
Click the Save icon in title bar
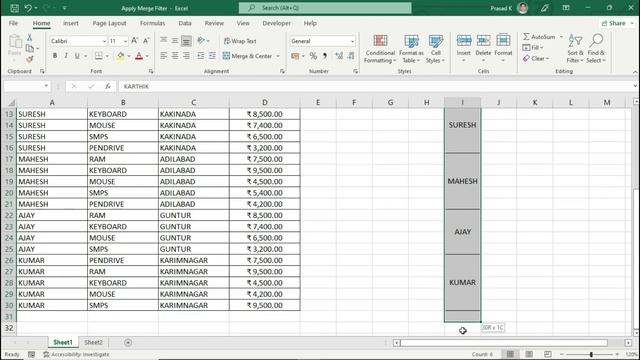tap(15, 8)
